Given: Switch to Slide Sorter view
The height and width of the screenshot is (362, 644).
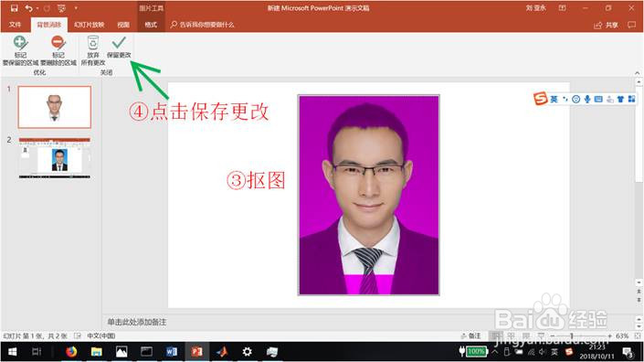Looking at the screenshot, I should coord(511,335).
